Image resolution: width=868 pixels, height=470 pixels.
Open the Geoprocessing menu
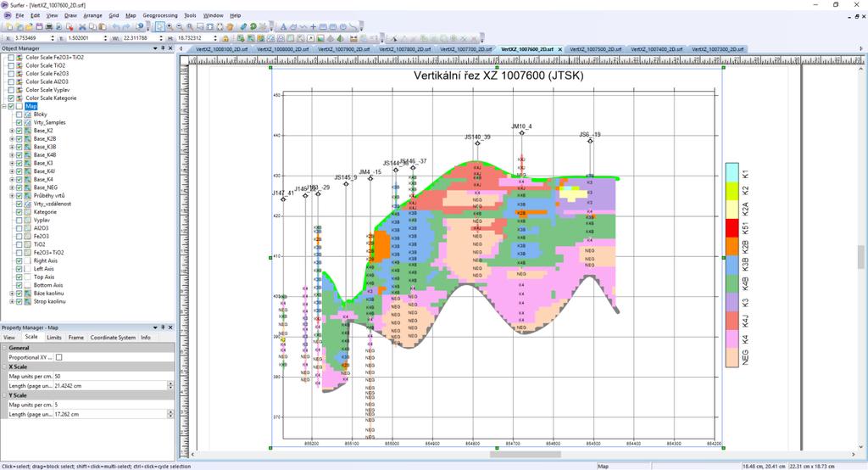coord(160,15)
